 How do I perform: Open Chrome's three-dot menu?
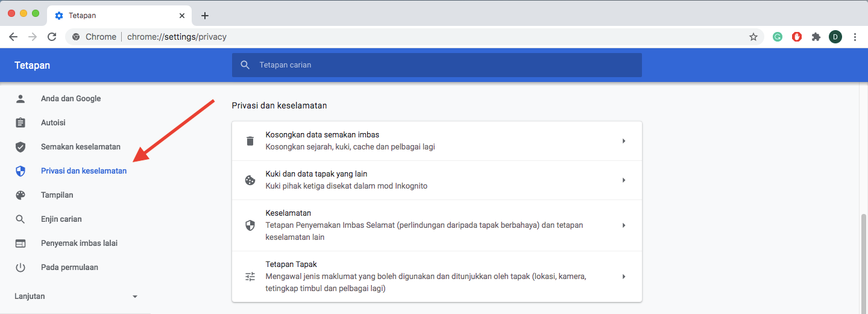point(855,37)
